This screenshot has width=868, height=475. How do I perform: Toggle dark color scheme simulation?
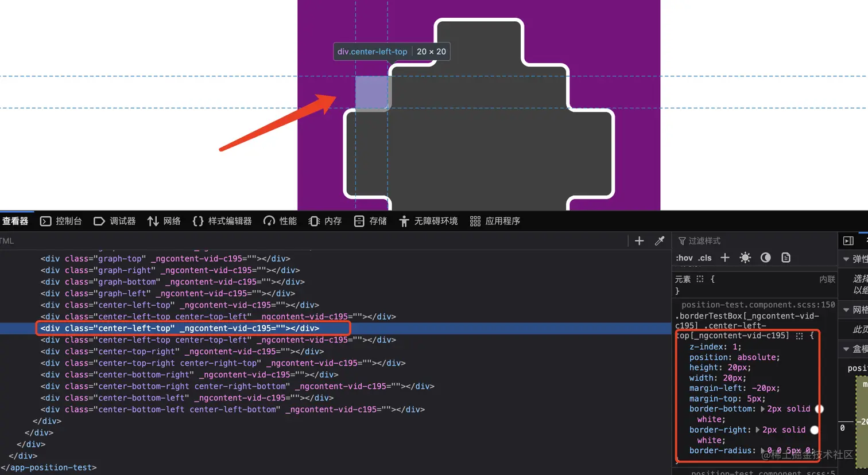coord(766,258)
